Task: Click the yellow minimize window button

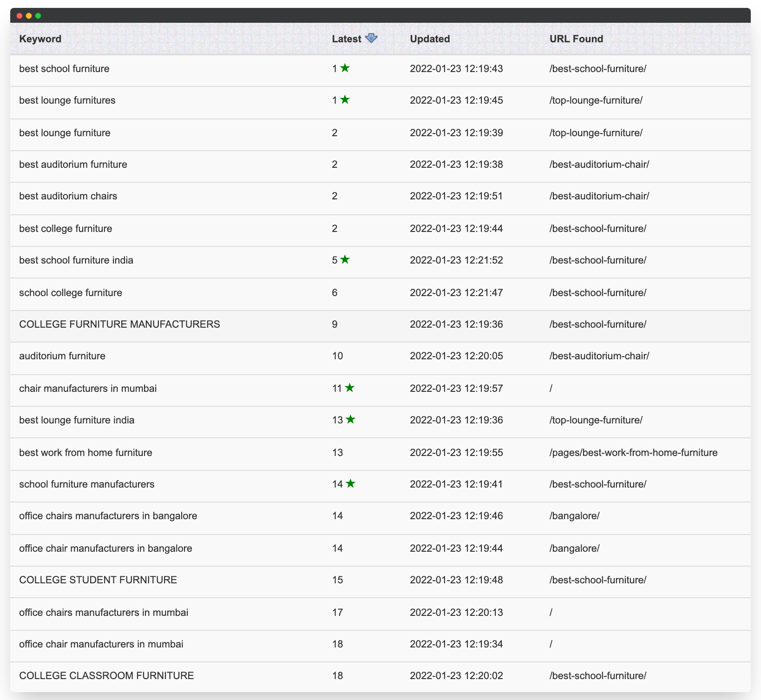Action: (29, 16)
